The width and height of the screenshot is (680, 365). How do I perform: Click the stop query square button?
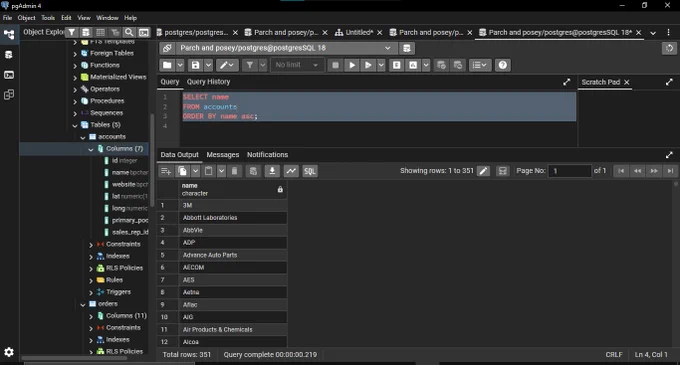[x=335, y=65]
